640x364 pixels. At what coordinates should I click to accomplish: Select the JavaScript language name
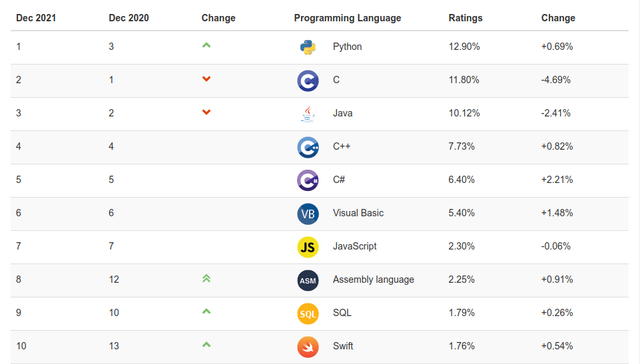(354, 246)
